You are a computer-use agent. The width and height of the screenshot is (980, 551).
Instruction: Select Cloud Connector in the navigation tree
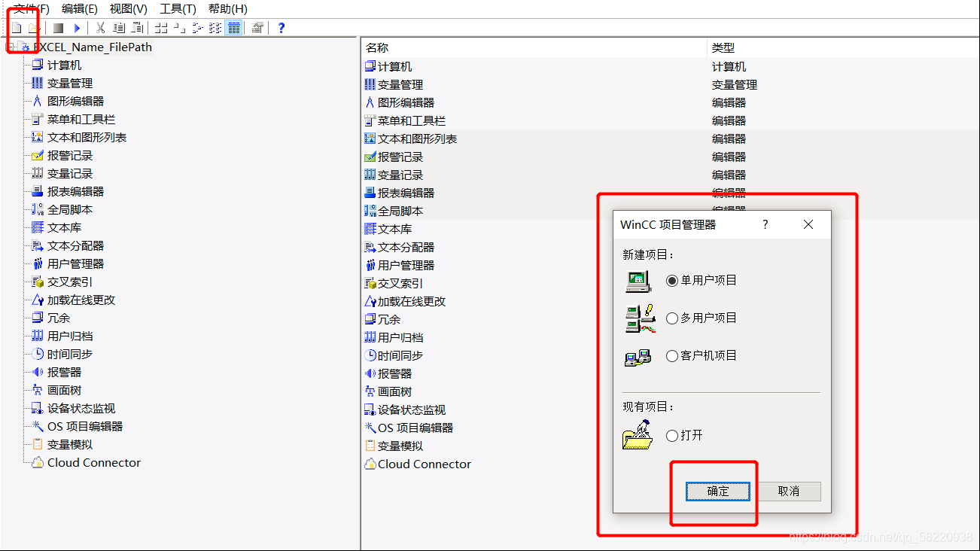pos(94,463)
